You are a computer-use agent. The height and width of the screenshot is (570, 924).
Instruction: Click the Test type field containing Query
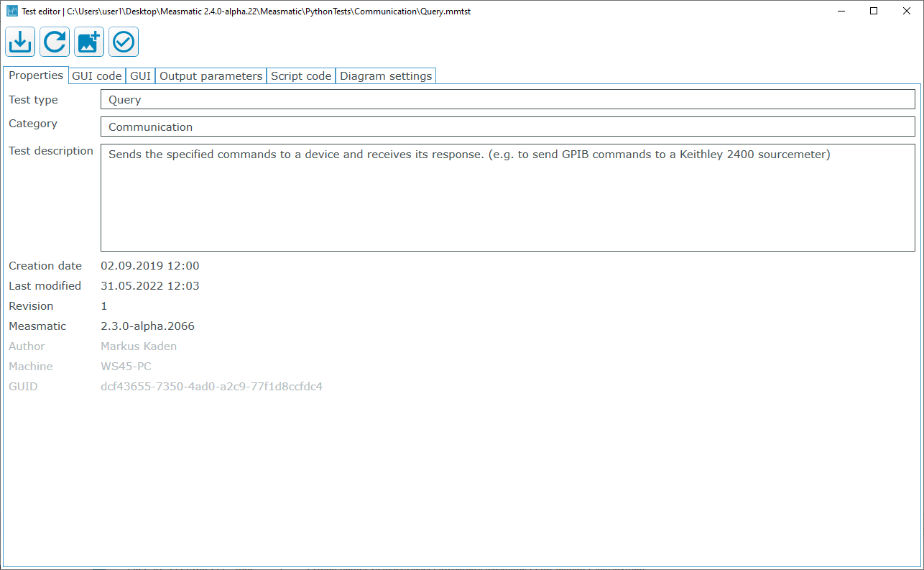508,99
